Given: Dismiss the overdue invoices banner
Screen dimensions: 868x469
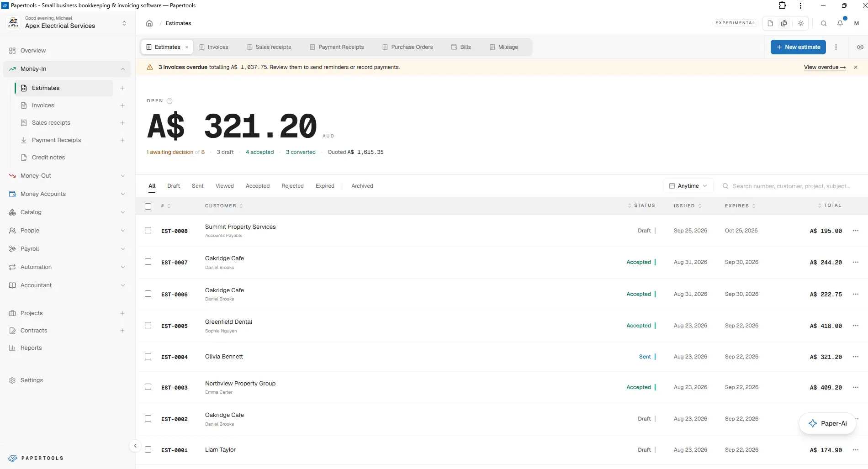Looking at the screenshot, I should (x=856, y=67).
